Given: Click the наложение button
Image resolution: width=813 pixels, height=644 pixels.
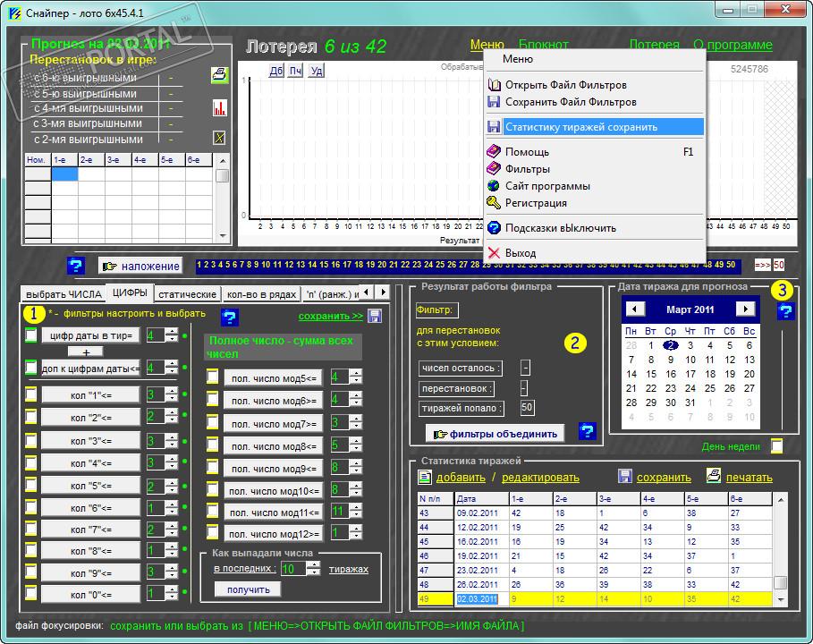Looking at the screenshot, I should tap(140, 266).
